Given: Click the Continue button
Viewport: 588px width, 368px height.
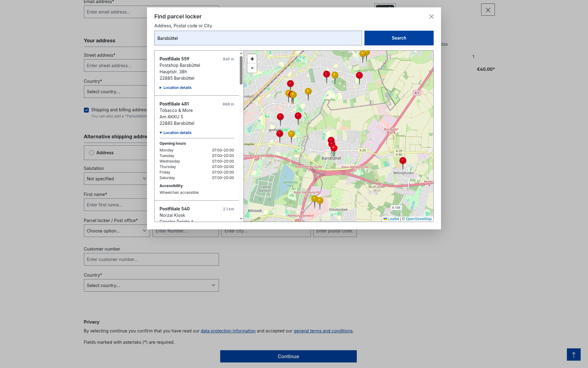Looking at the screenshot, I should 288,356.
